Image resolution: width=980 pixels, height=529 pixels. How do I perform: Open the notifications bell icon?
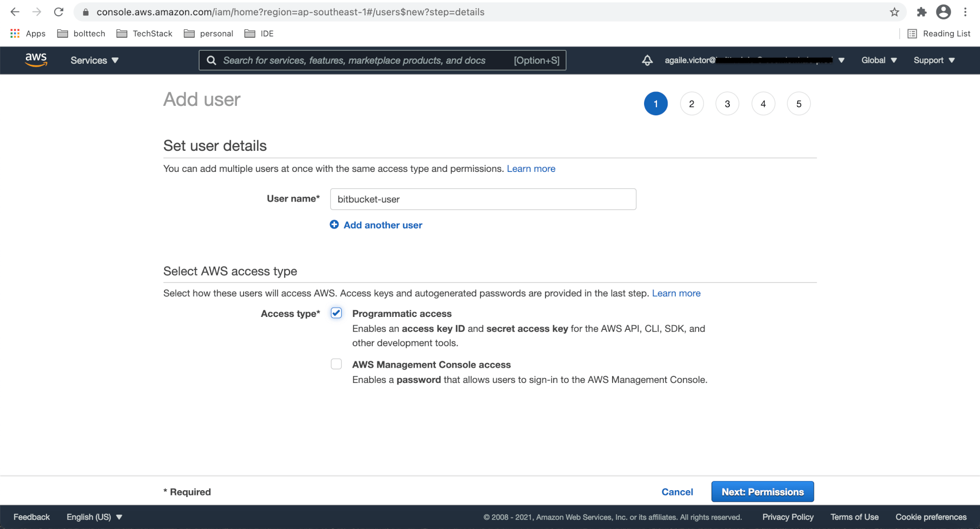(647, 60)
